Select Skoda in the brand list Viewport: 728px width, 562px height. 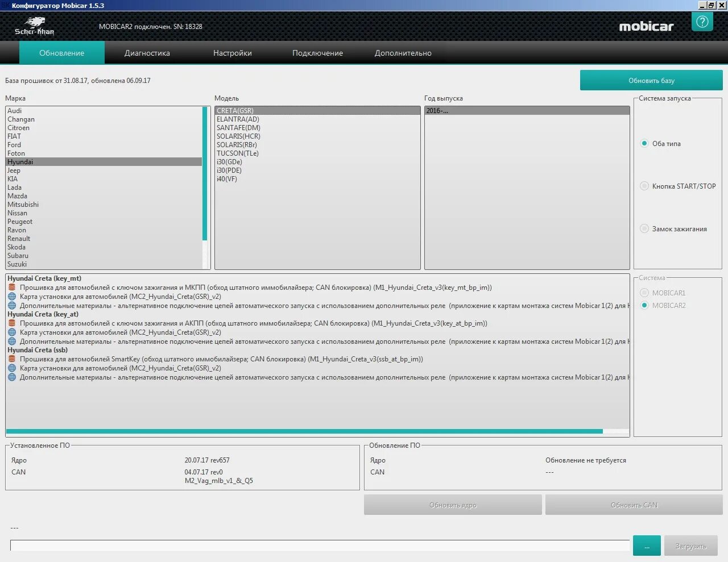pyautogui.click(x=104, y=247)
